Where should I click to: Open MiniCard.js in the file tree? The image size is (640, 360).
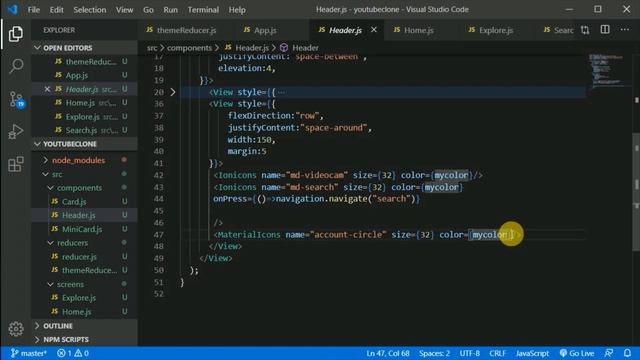pos(84,229)
